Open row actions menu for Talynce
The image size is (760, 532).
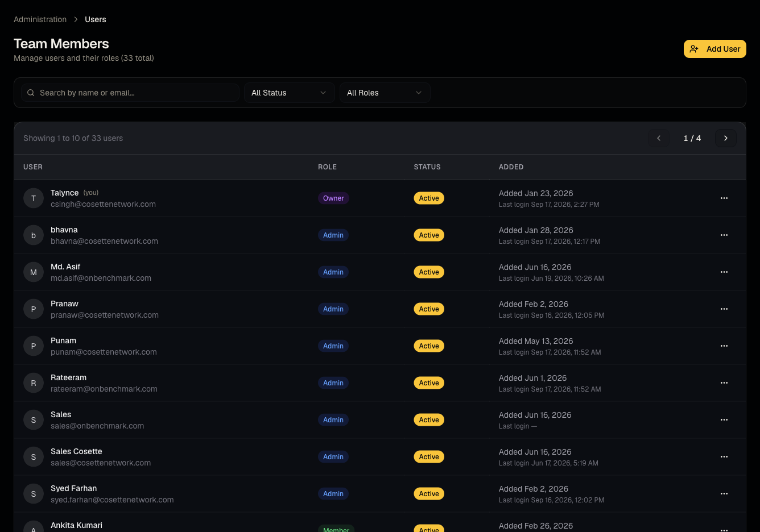coord(724,198)
